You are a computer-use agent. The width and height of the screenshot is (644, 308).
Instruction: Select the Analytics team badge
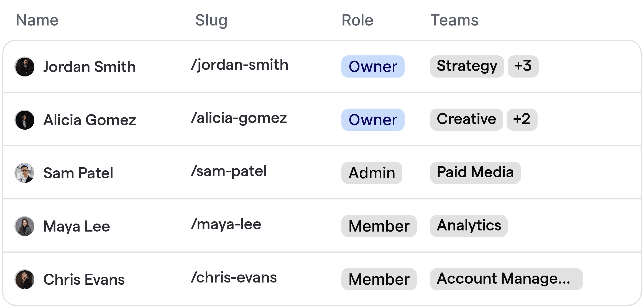pos(469,225)
